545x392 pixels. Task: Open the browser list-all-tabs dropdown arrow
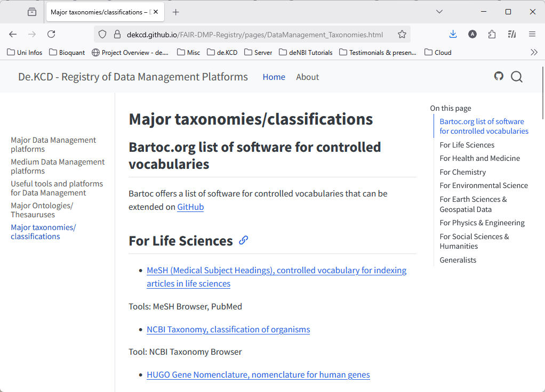(439, 11)
